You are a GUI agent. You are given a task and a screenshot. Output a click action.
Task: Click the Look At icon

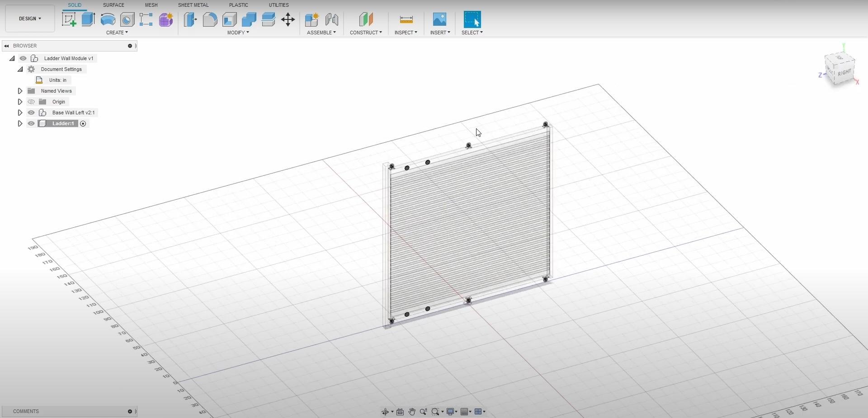[400, 412]
